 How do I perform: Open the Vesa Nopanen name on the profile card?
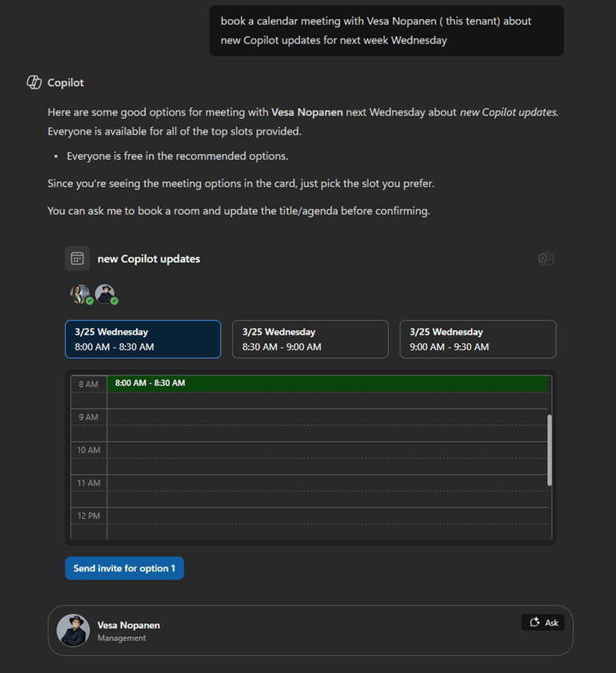click(x=129, y=625)
